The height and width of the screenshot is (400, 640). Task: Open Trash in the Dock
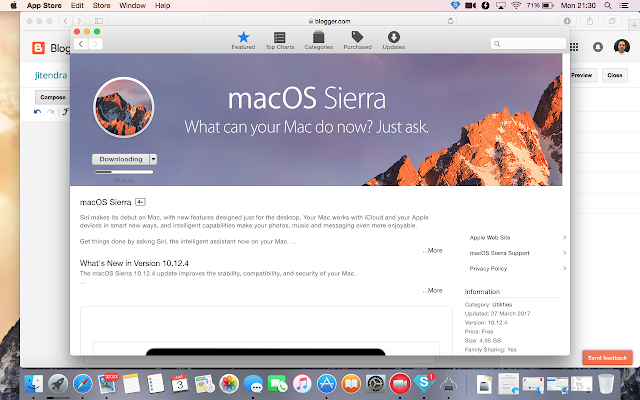tap(606, 384)
